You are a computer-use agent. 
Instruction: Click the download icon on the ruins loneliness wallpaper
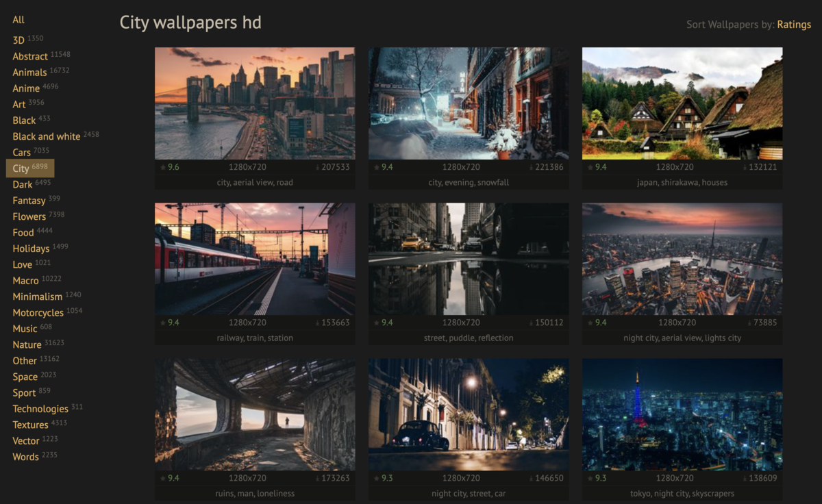point(316,477)
